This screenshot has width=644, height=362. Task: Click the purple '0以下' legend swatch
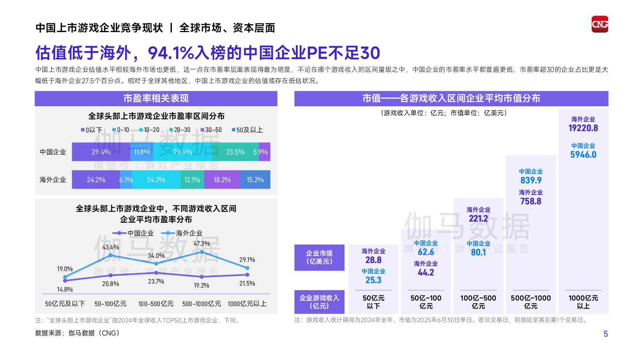tap(83, 130)
